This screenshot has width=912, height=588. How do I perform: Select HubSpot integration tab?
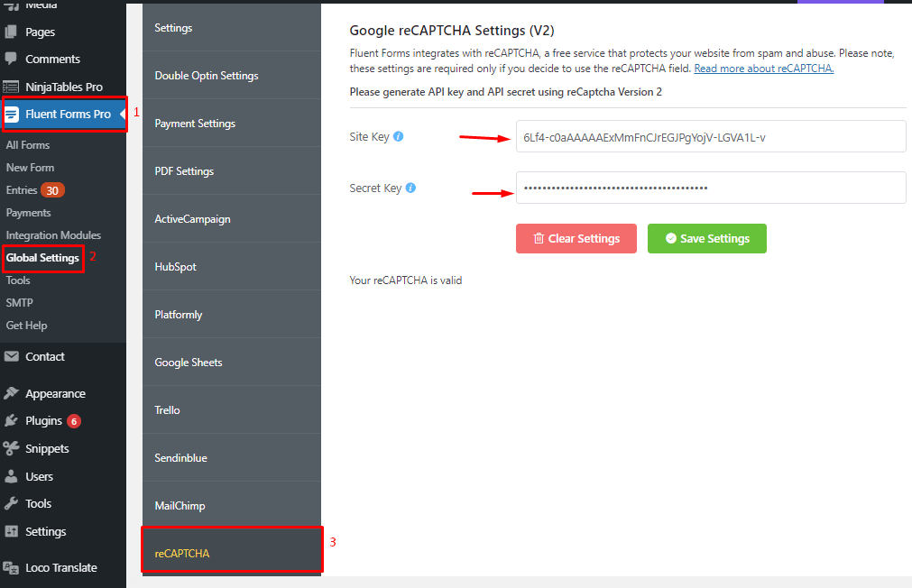232,266
